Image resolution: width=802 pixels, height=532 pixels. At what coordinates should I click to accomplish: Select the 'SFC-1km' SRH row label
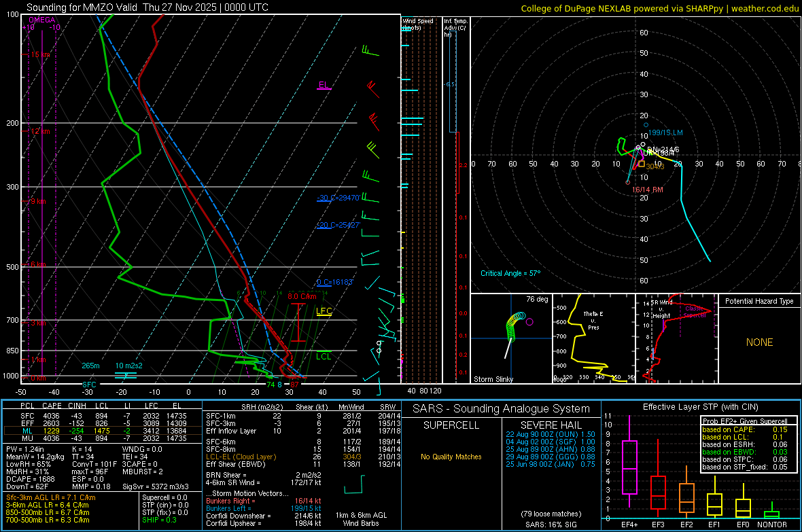click(220, 416)
